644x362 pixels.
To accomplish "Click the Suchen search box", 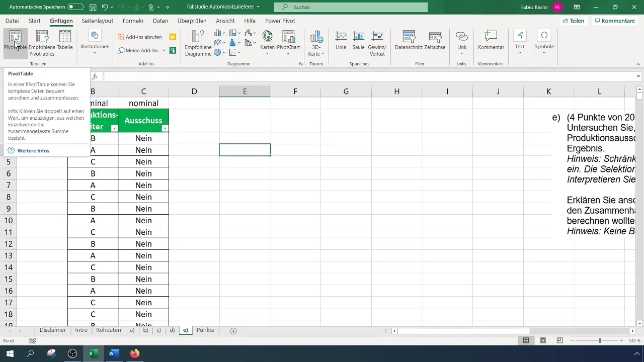I will click(x=351, y=7).
